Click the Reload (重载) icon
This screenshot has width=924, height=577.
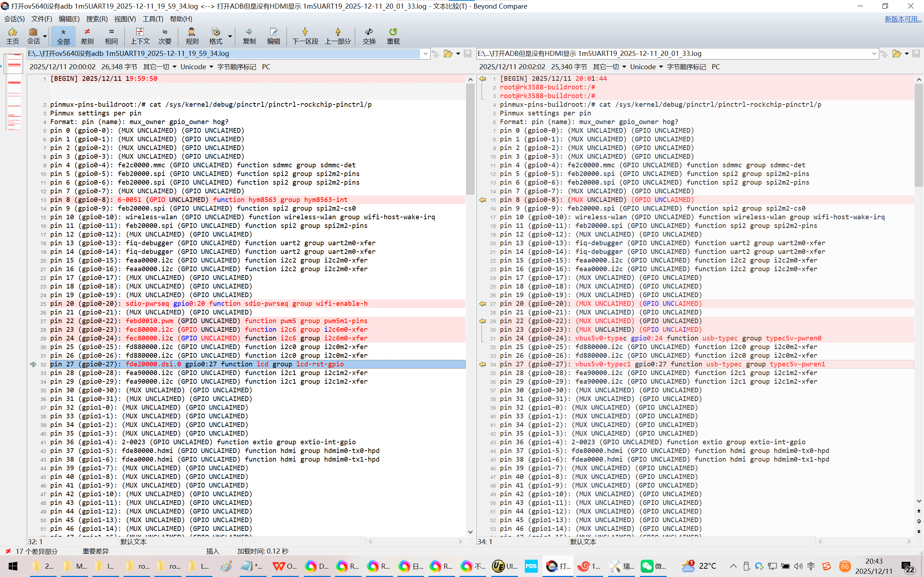(x=393, y=36)
